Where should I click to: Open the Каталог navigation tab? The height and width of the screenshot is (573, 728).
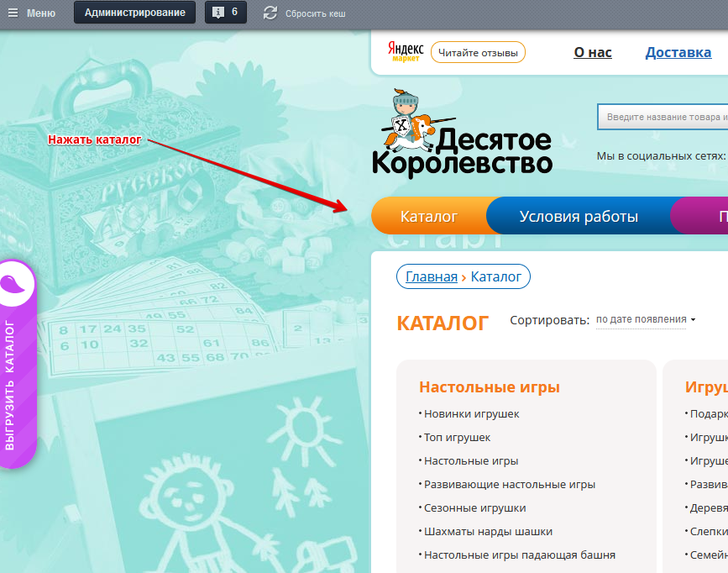point(429,216)
